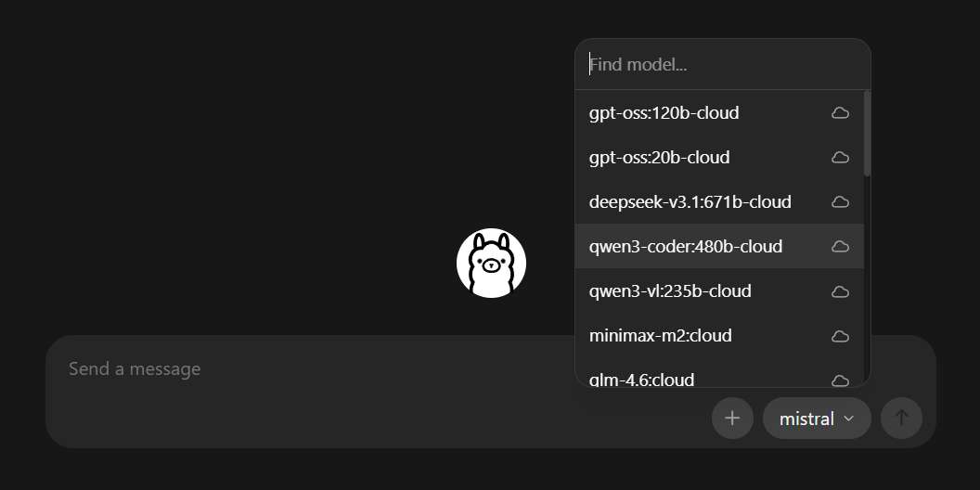Screen dimensions: 980x490
Task: Click the chevron next to mistral
Action: tap(848, 419)
